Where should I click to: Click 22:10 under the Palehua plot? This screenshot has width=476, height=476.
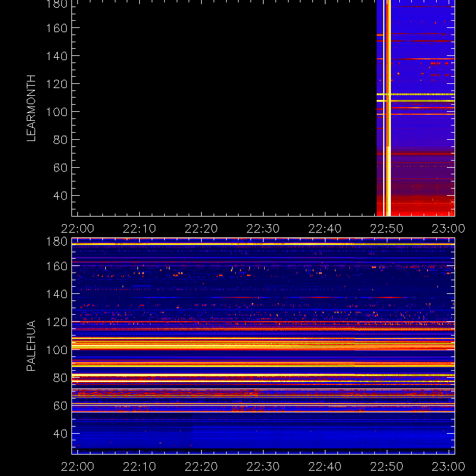pos(139,466)
